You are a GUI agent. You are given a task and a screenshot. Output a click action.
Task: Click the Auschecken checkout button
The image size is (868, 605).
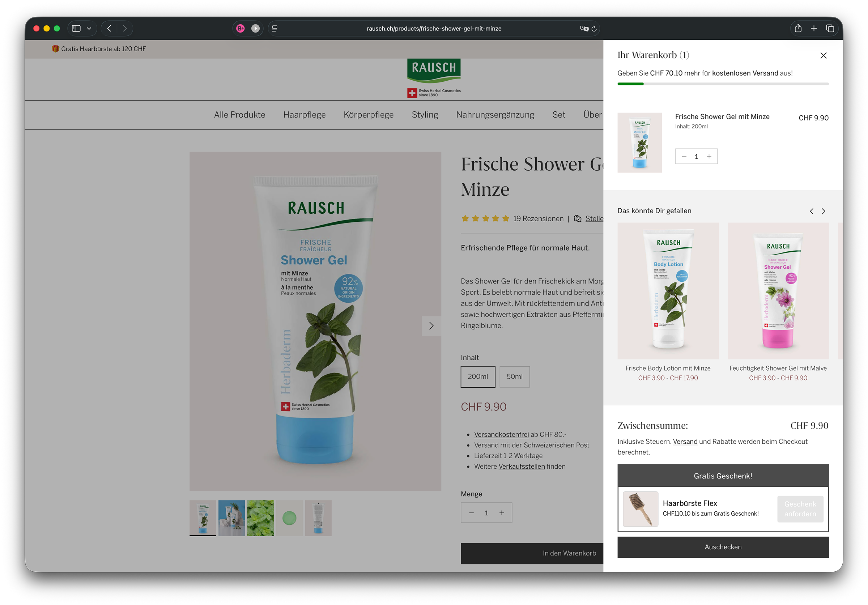723,547
